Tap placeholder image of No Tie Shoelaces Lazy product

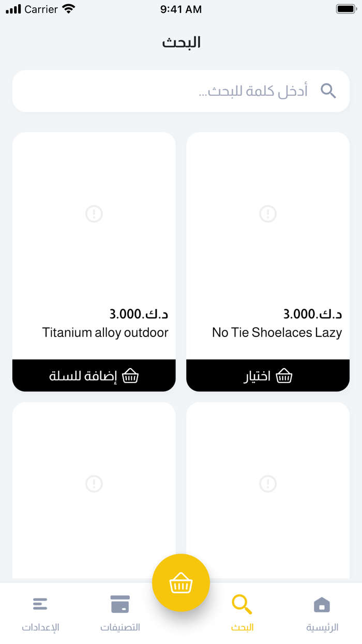(267, 214)
